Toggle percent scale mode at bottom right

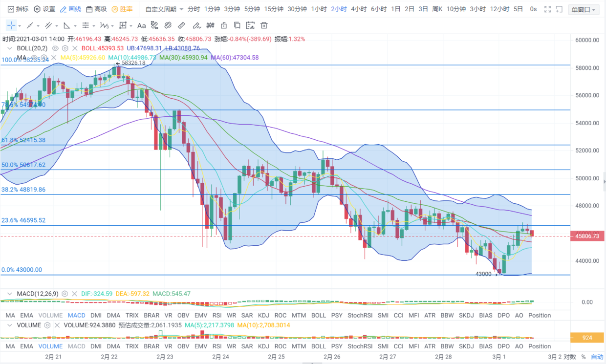pyautogui.click(x=583, y=357)
